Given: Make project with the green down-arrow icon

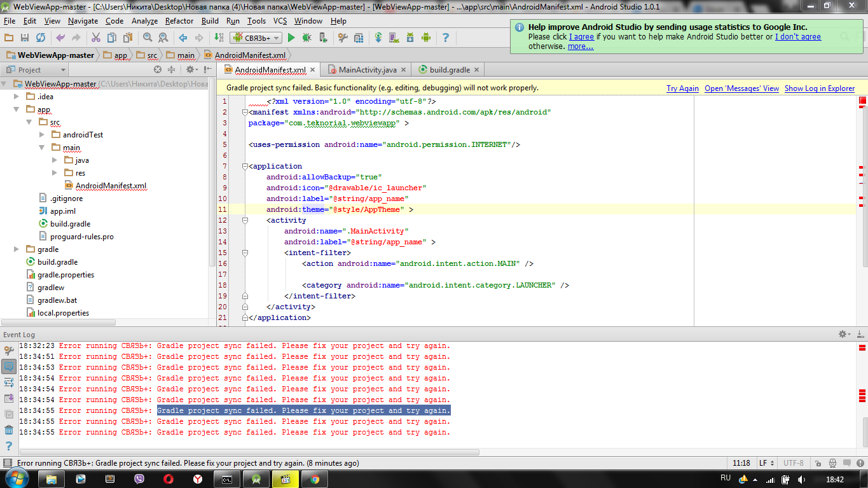Looking at the screenshot, I should click(219, 38).
